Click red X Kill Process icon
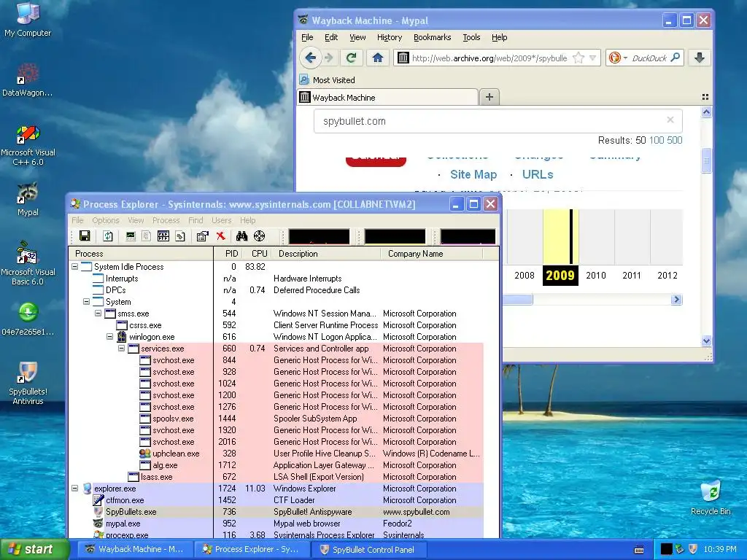 click(220, 236)
